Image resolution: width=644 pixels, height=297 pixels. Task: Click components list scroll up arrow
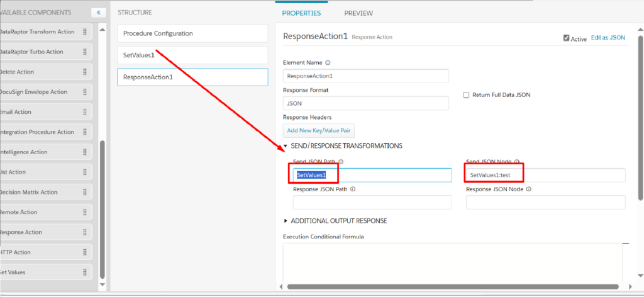[103, 30]
